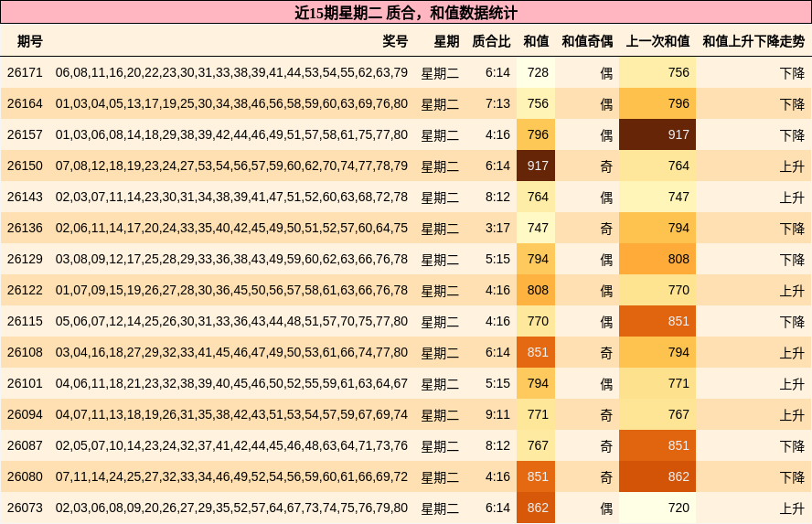Click the 和值 cell 862 in row 26073
The width and height of the screenshot is (812, 524).
(536, 508)
